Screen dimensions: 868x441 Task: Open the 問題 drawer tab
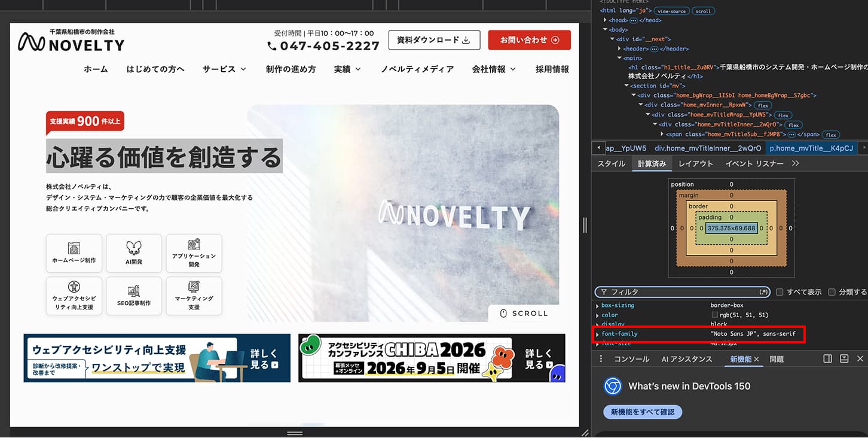pyautogui.click(x=777, y=359)
